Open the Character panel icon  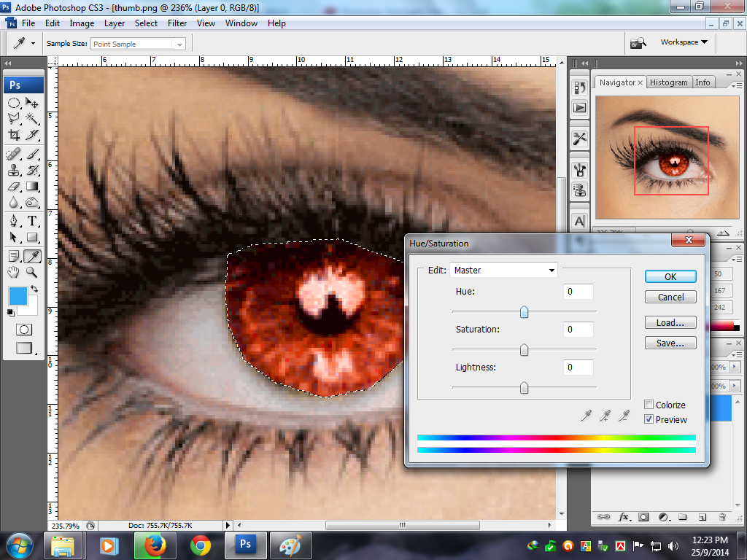coord(580,222)
